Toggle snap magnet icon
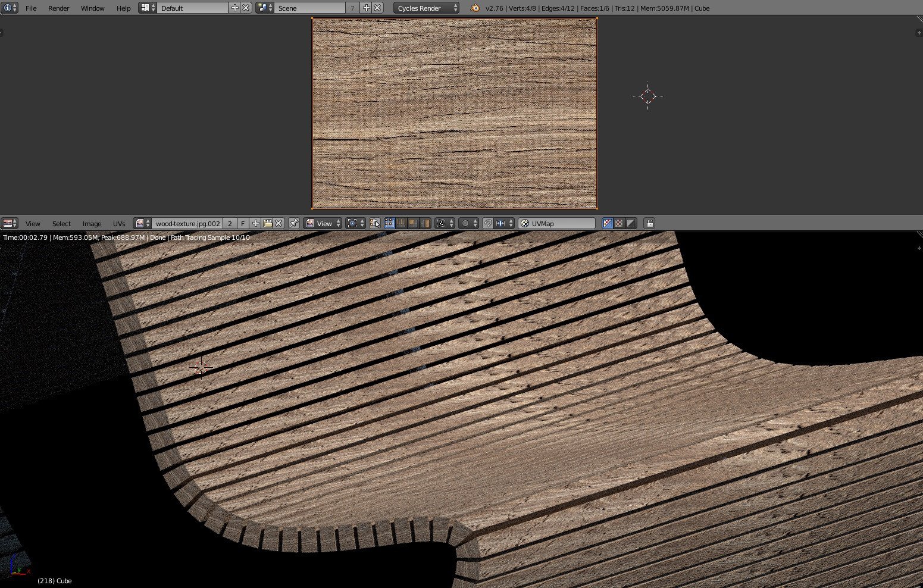923x588 pixels. pos(487,223)
